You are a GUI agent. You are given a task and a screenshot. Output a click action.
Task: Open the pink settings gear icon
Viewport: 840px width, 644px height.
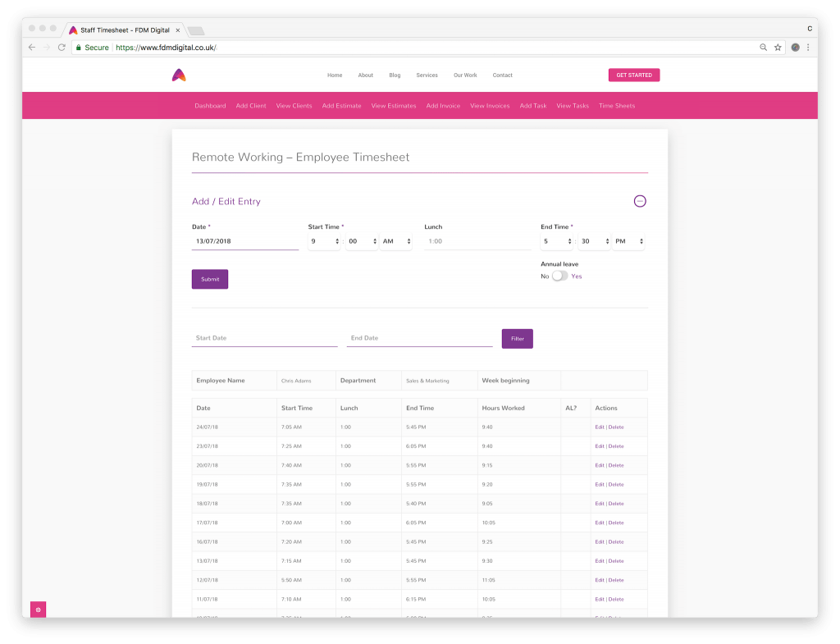38,610
